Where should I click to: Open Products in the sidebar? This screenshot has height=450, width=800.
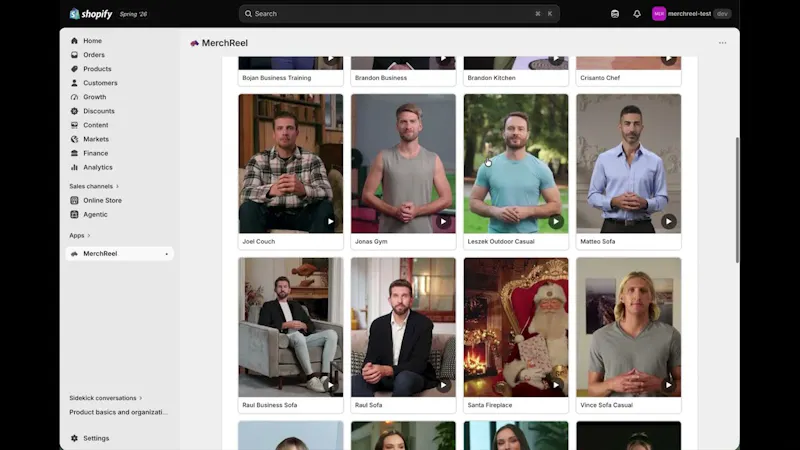pyautogui.click(x=97, y=69)
